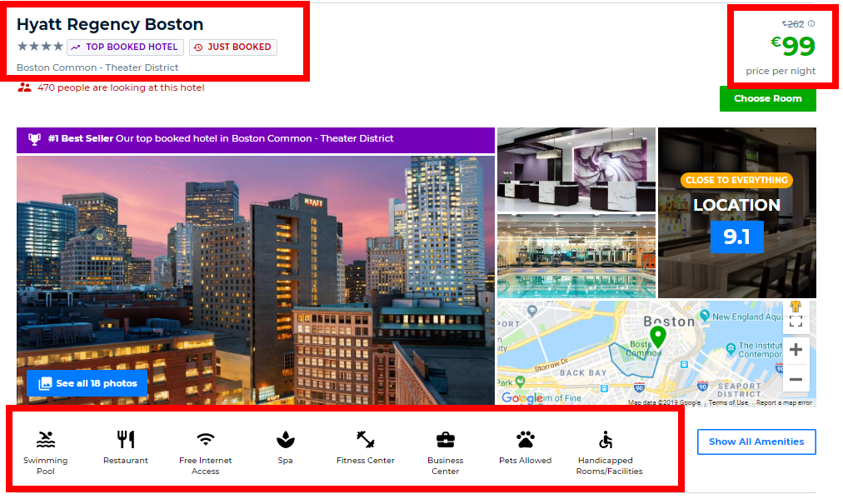Open the Show All Amenities button
The image size is (843, 504).
(756, 442)
